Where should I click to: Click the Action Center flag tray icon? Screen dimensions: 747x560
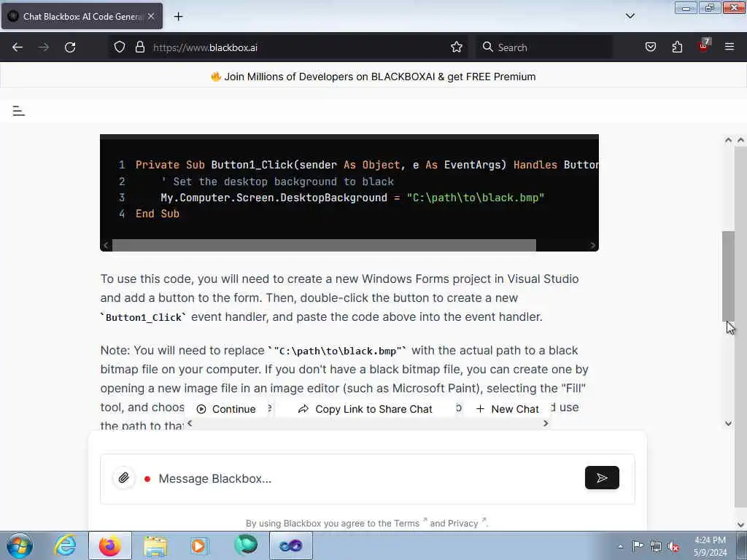pyautogui.click(x=638, y=545)
